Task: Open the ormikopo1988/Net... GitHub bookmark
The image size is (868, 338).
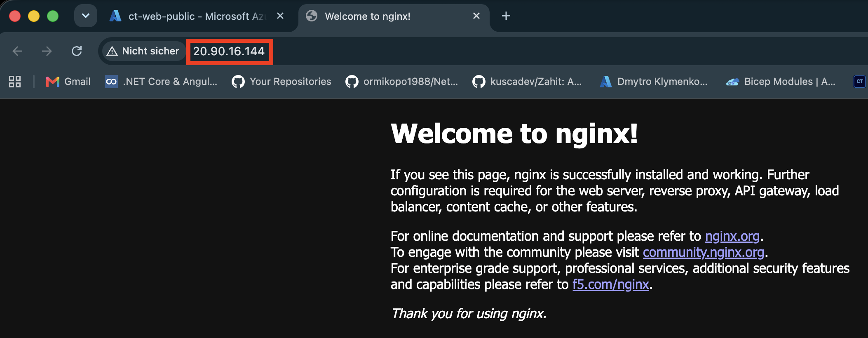Action: click(402, 82)
